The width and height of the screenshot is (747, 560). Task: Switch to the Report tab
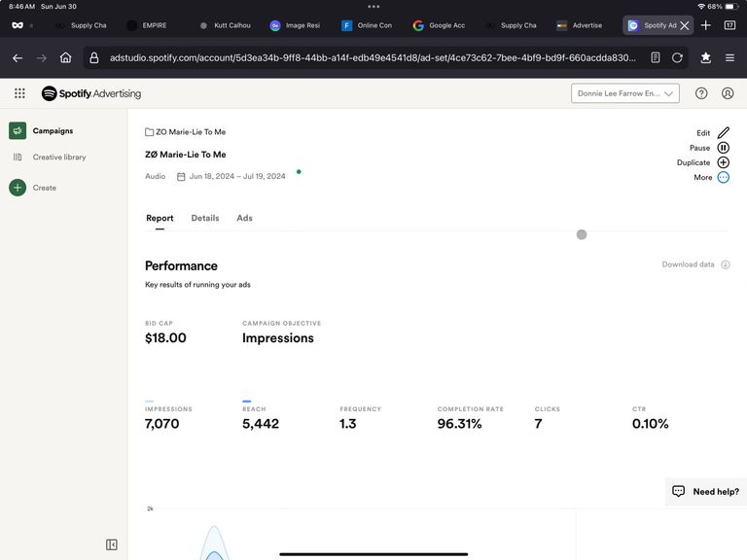tap(160, 218)
